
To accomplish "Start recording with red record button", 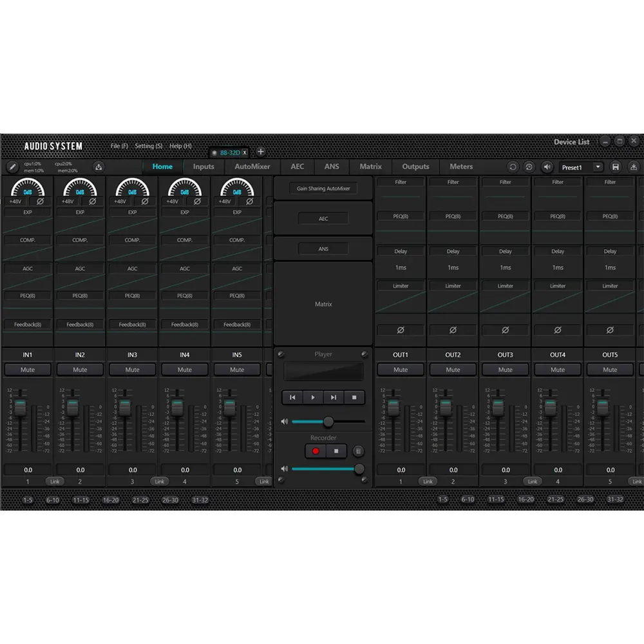I will [316, 451].
